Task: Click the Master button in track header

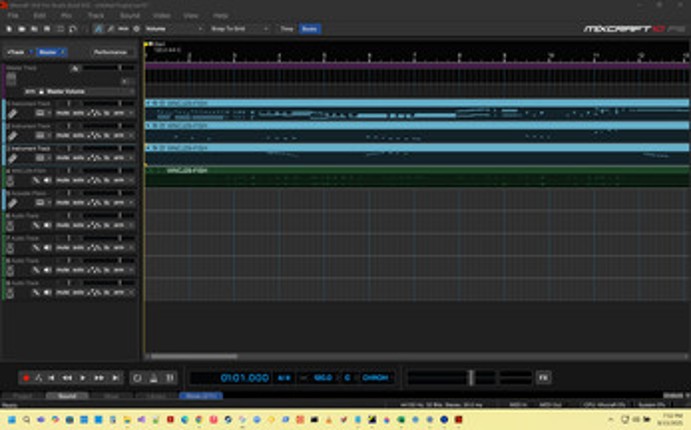Action: click(51, 52)
